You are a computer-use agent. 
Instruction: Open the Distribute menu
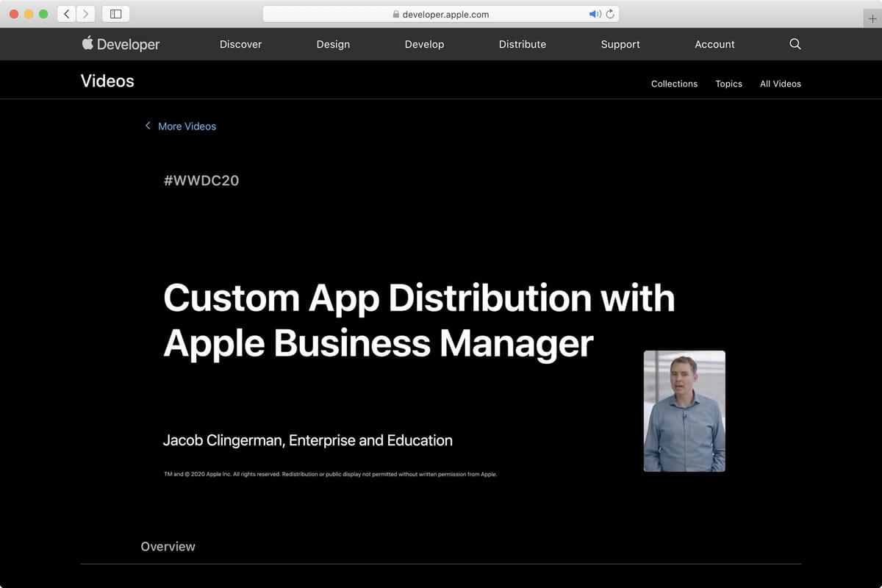coord(523,44)
